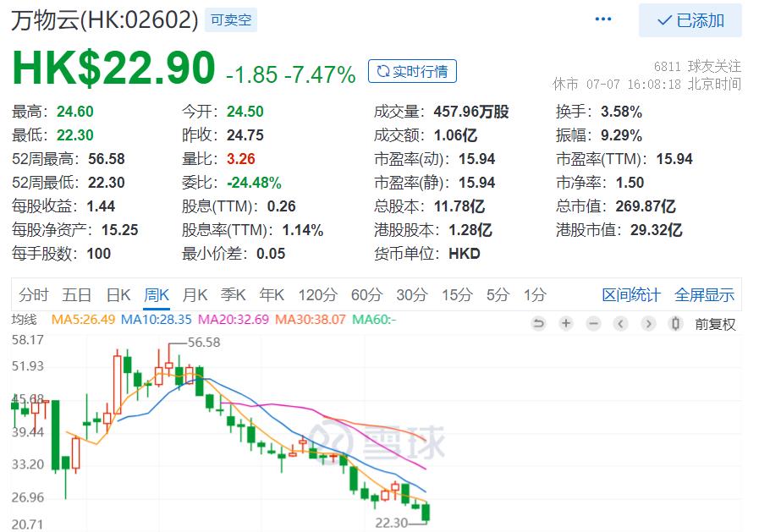The height and width of the screenshot is (532, 759).
Task: Open 区间统计 range statistics
Action: click(631, 294)
